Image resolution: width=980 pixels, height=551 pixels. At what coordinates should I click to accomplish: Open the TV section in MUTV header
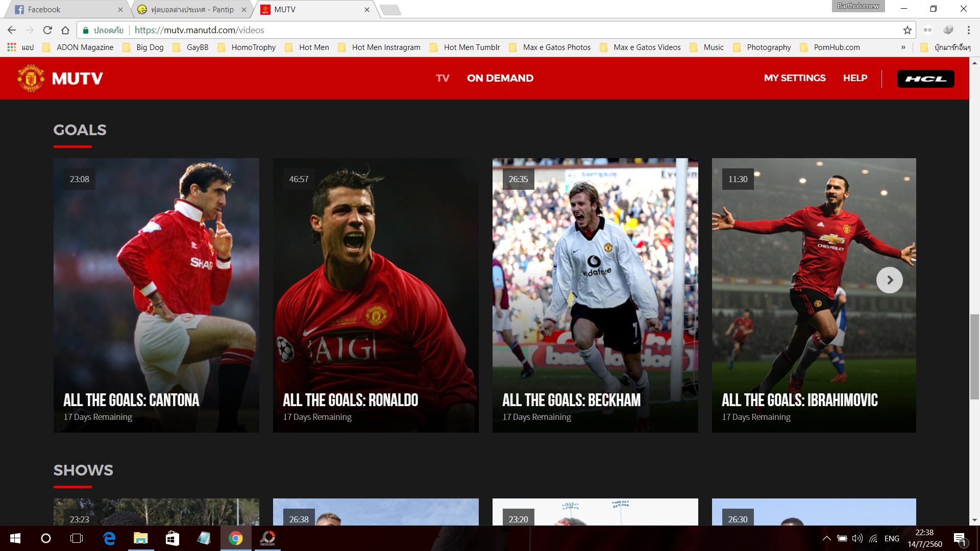443,78
